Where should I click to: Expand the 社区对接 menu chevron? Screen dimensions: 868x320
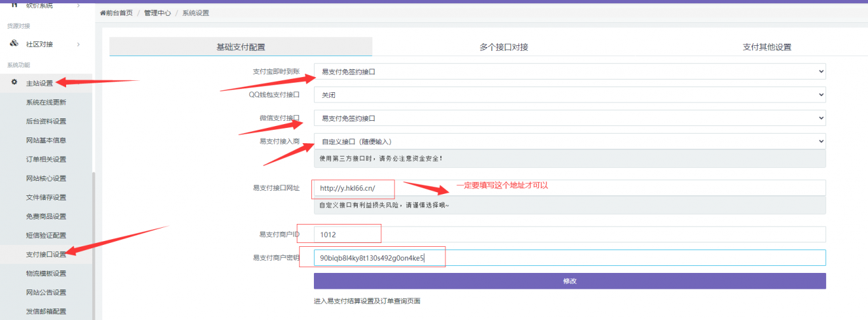pyautogui.click(x=78, y=44)
